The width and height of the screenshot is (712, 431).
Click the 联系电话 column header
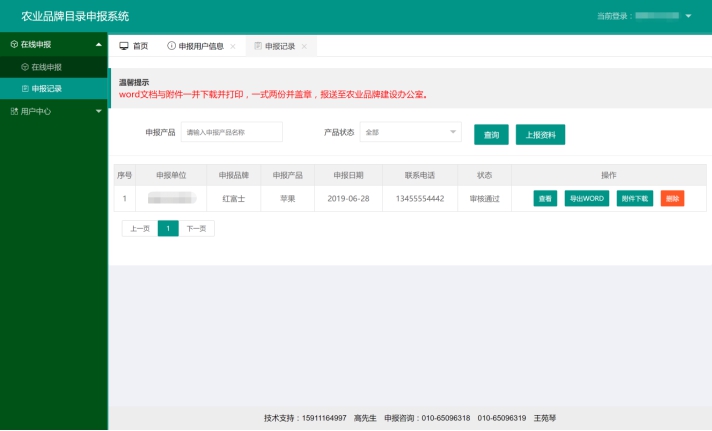420,175
